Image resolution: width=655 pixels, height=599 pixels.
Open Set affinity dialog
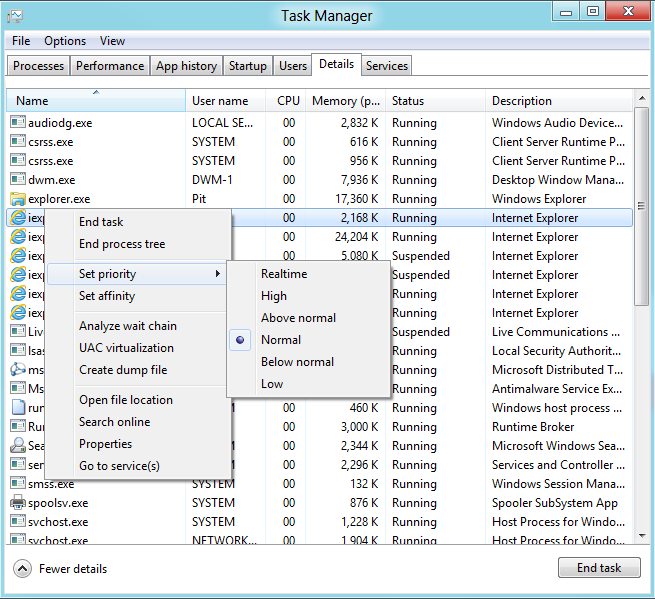click(x=107, y=296)
